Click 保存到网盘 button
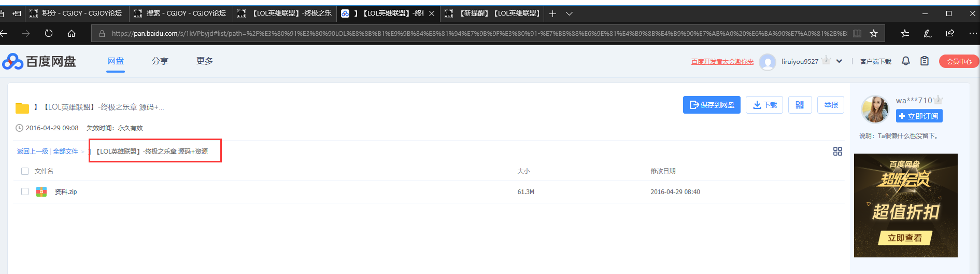The width and height of the screenshot is (980, 274). click(712, 105)
